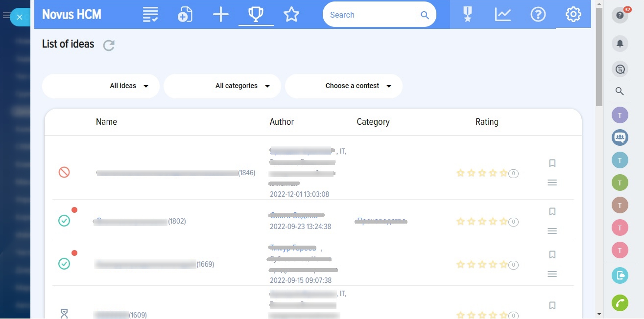Rate idea 1802 with five stars
This screenshot has height=319, width=644.
click(x=503, y=222)
